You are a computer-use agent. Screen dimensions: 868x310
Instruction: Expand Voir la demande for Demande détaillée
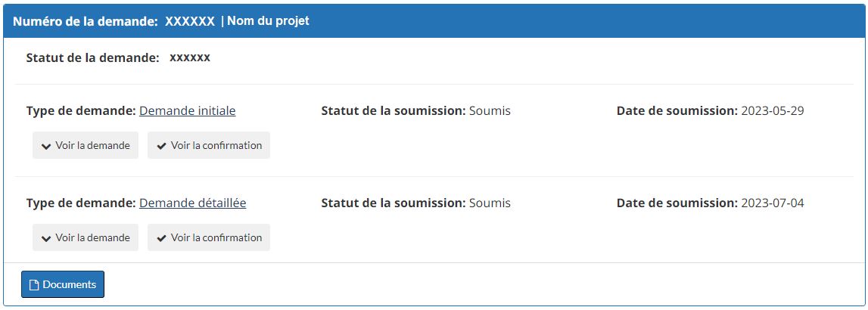point(86,237)
